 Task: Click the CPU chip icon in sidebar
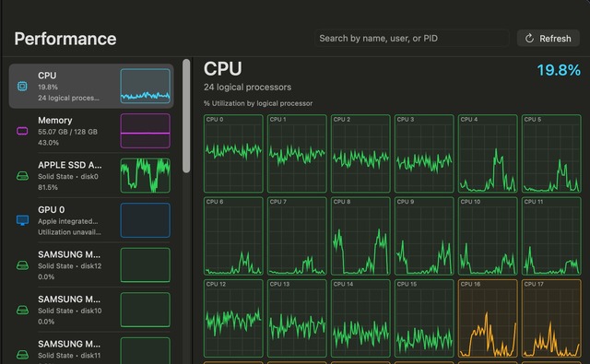click(x=22, y=86)
